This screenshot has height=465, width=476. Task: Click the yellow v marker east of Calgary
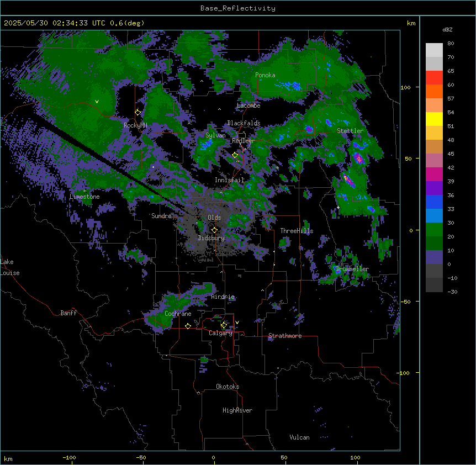[x=237, y=323]
